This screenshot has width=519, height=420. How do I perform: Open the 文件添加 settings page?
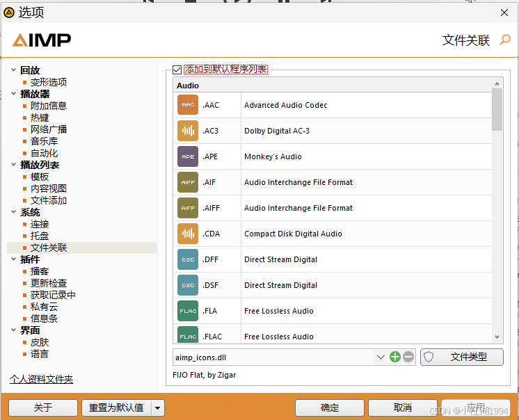coord(49,200)
